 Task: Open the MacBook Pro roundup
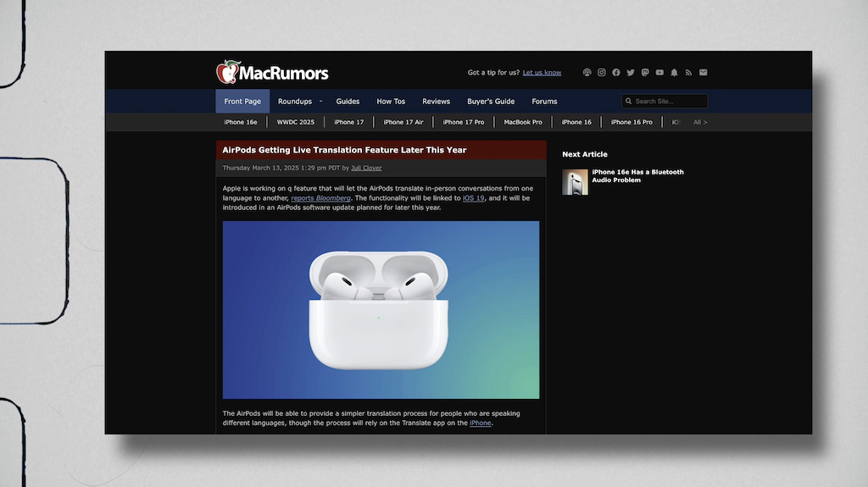pos(523,122)
